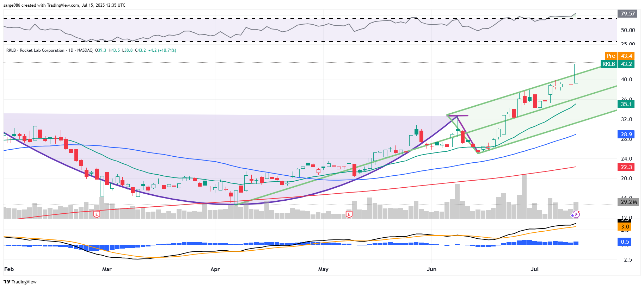644x288 pixels.
Task: Click the 1D interval in chart header
Action: pos(71,50)
